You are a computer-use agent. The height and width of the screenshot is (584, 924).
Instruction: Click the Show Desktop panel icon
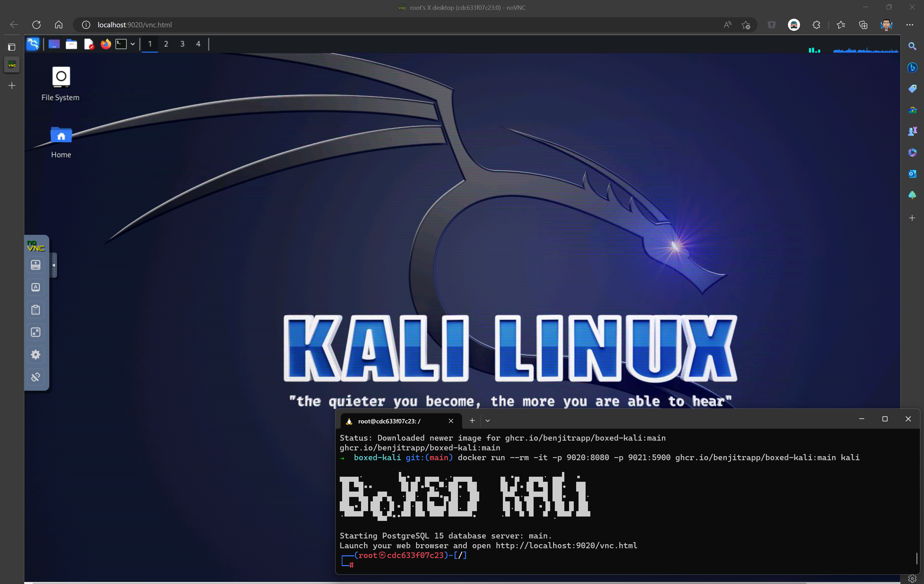pos(54,44)
